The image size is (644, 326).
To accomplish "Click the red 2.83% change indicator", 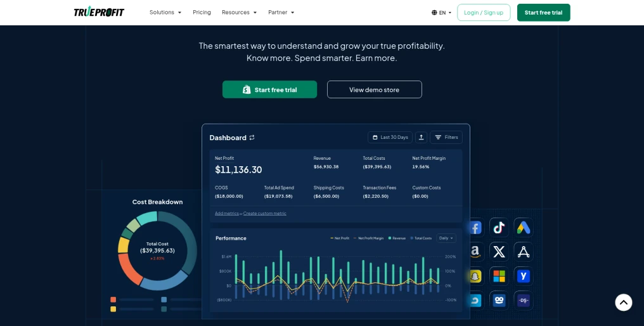I will tap(157, 259).
